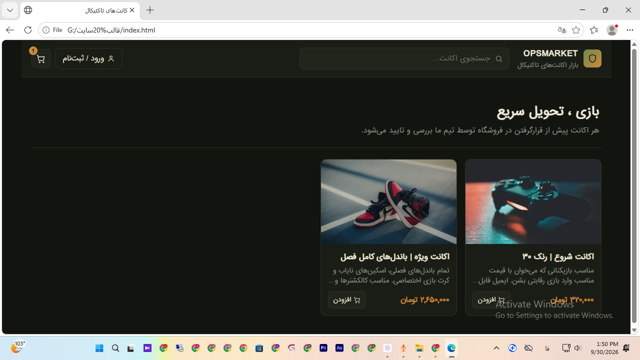Open Task View on the taskbar

coord(131,348)
